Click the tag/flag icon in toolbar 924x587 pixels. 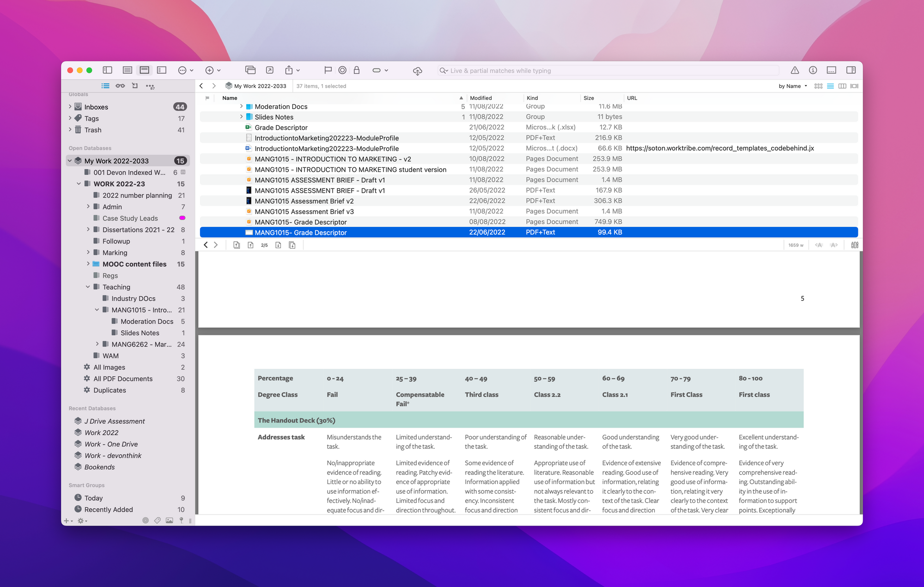(x=328, y=69)
